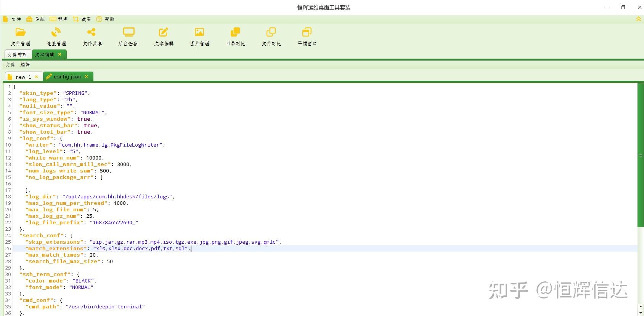
Task: Open the 图片管理 toolbar icon
Action: point(199,37)
